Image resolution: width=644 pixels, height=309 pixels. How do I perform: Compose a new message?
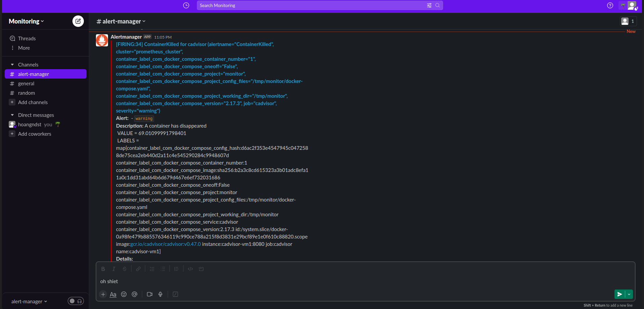point(78,21)
